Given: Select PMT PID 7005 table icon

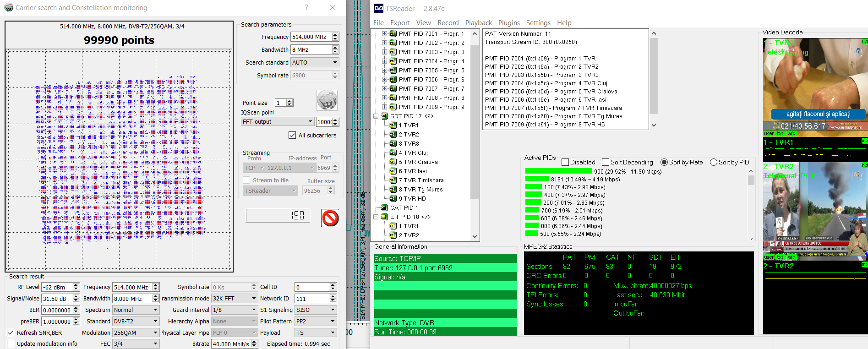Looking at the screenshot, I should tap(393, 70).
